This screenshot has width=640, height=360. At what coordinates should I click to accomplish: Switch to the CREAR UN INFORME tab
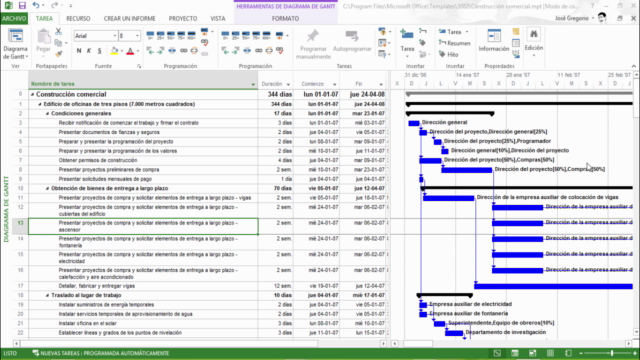(129, 18)
